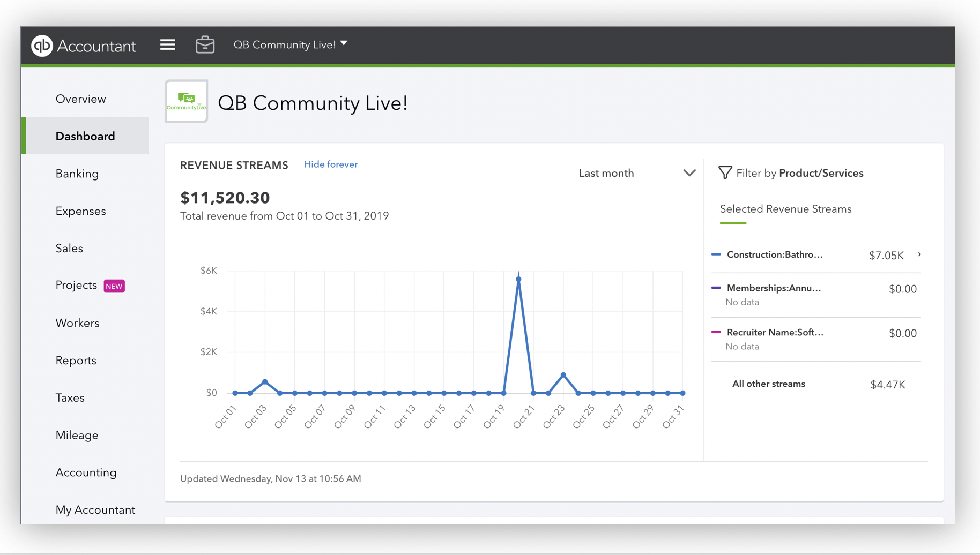The height and width of the screenshot is (555, 980).
Task: Click blue color marker for Construction stream
Action: point(716,254)
